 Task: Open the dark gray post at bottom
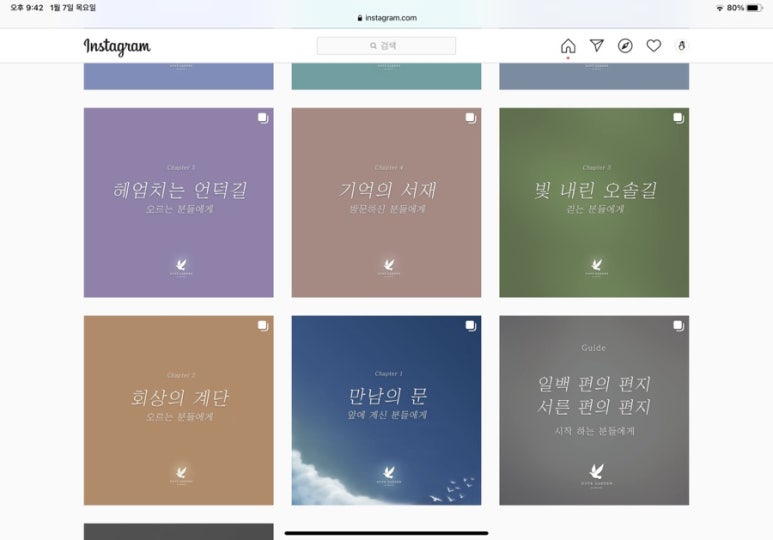pos(178,532)
